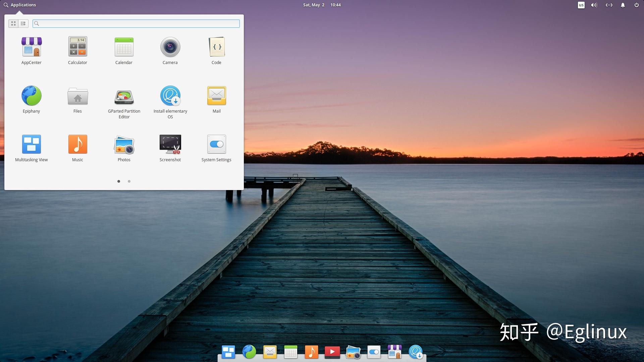644x362 pixels.
Task: Open the network indicator menu
Action: click(609, 5)
